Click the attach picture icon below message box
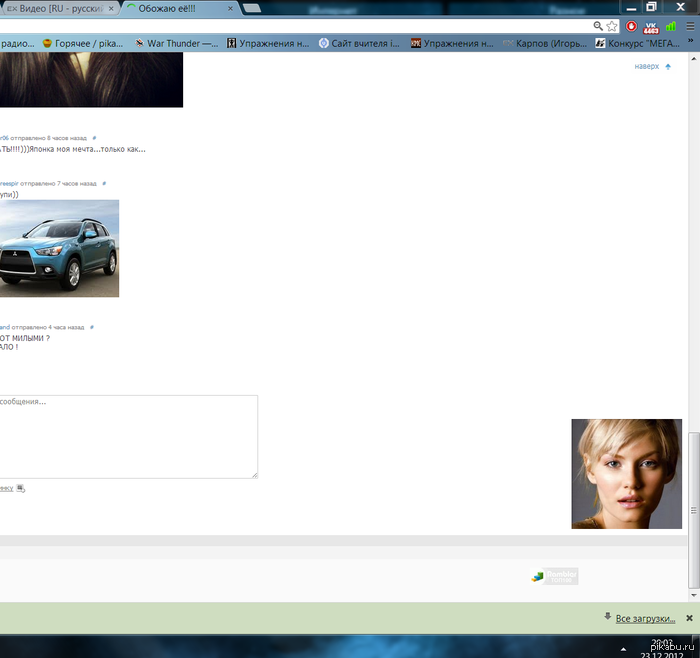 [x=20, y=488]
